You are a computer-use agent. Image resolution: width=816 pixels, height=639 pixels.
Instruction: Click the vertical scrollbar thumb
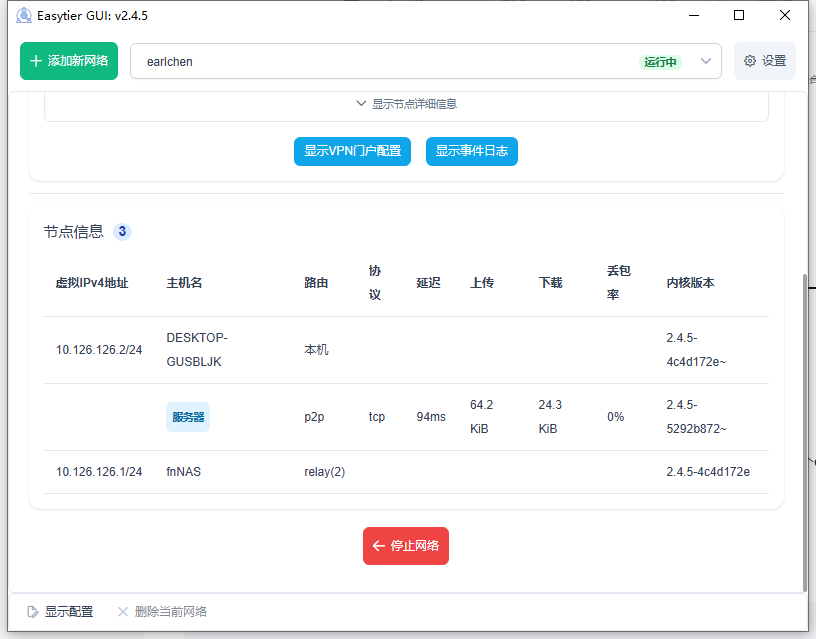click(x=806, y=432)
